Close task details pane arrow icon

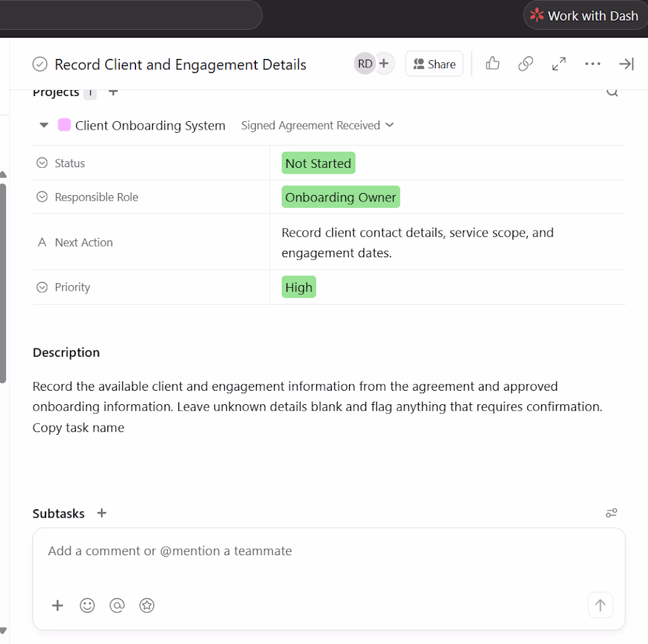(626, 63)
